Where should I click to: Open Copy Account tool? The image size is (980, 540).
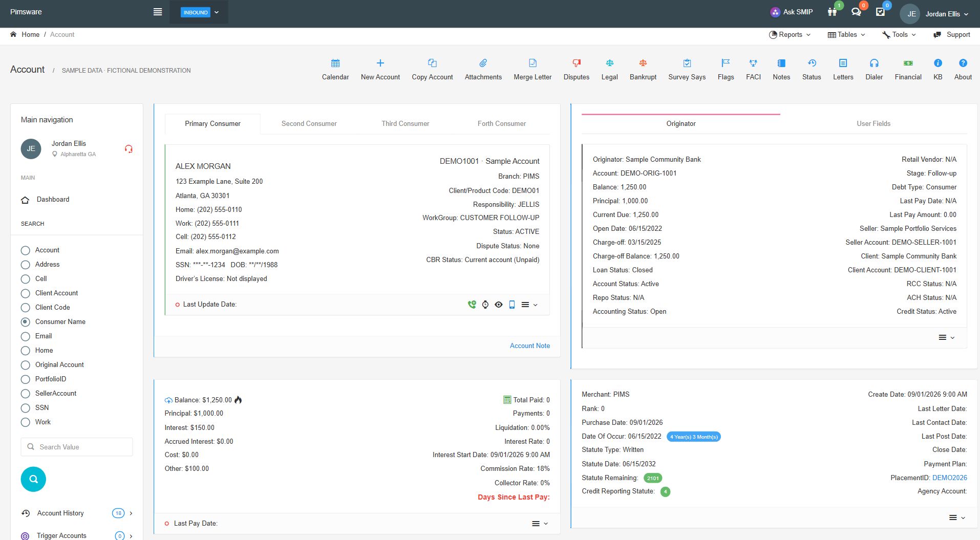432,70
